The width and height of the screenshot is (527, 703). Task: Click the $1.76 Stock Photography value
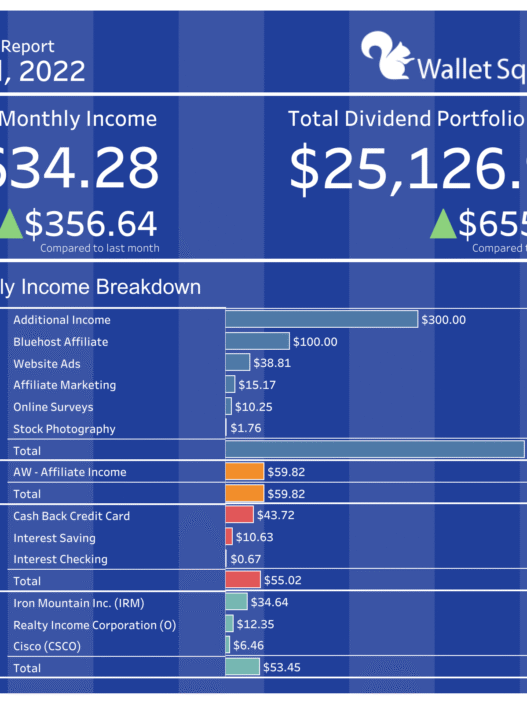246,428
